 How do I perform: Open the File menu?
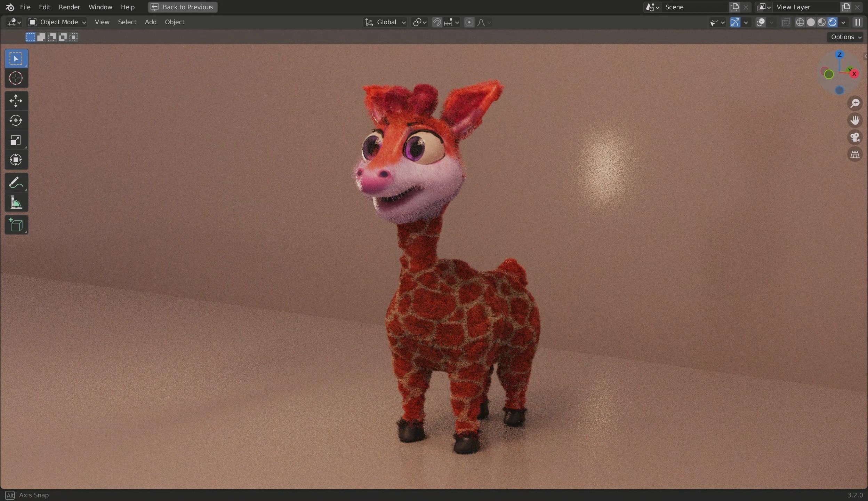[x=25, y=7]
